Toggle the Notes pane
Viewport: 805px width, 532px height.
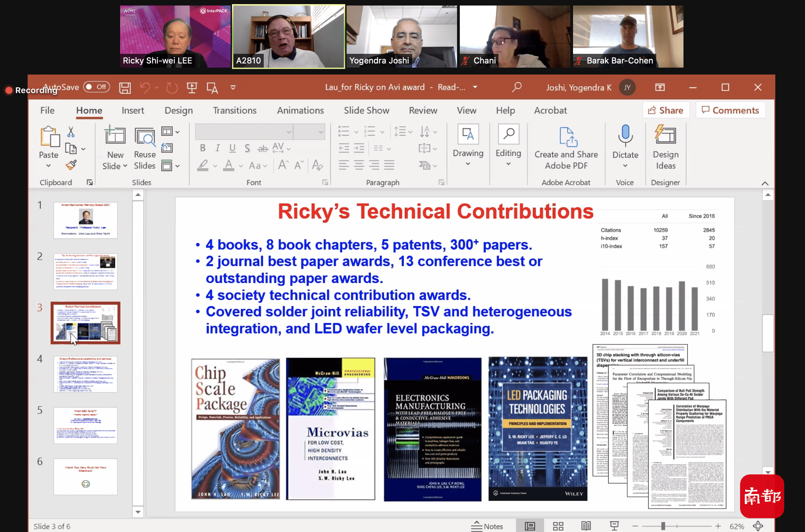[x=487, y=526]
